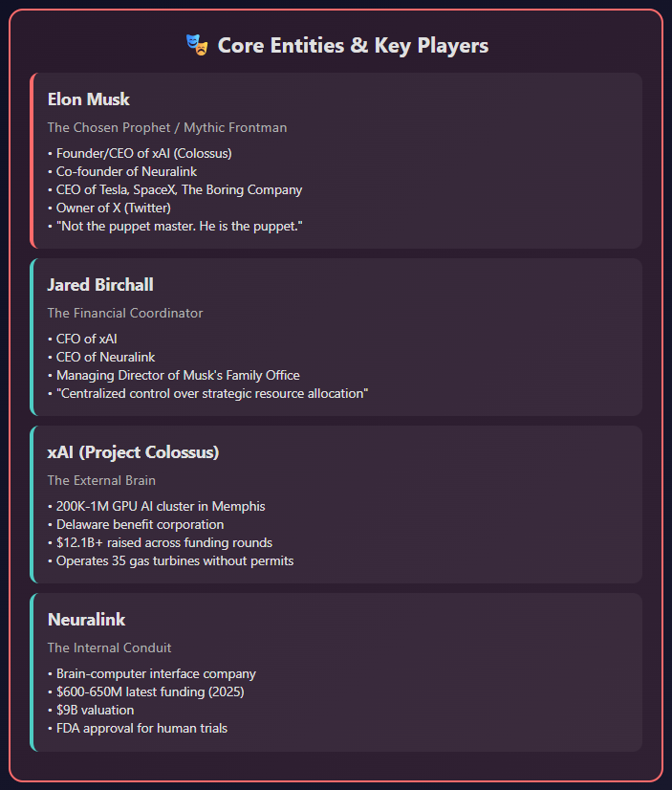Click The Internal Conduit subtitle
This screenshot has width=672, height=790.
pos(109,647)
